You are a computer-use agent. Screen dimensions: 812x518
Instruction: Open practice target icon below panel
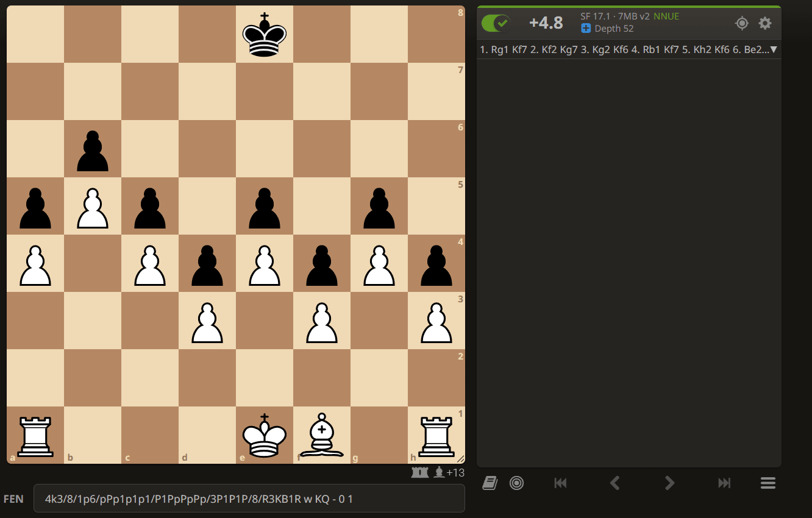pyautogui.click(x=516, y=483)
